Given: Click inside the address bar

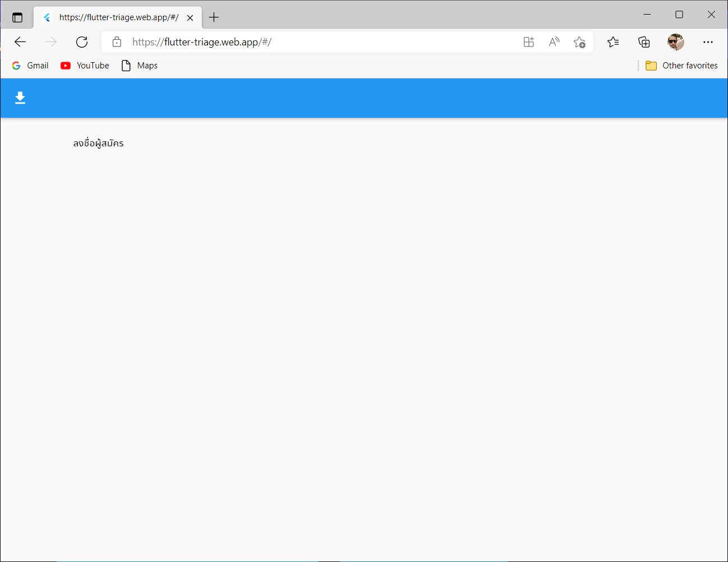Looking at the screenshot, I should [x=280, y=42].
